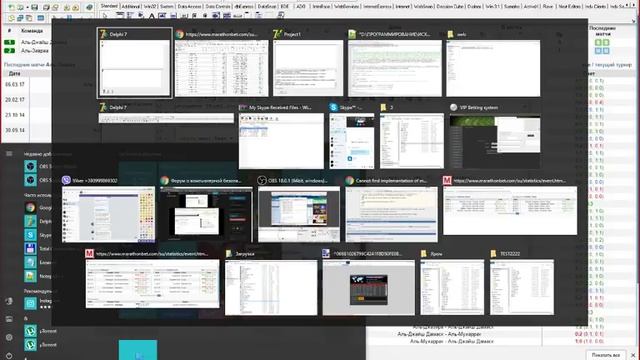The height and width of the screenshot is (360, 640).
Task: Select the Project1 window's Delphi icon in the switcher
Action: pos(277,34)
